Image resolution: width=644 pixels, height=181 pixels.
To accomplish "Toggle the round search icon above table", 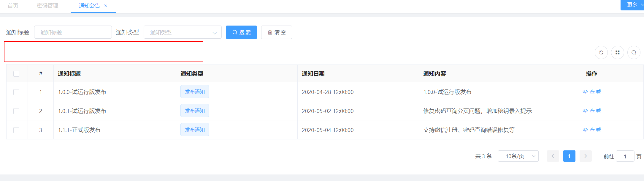I will [634, 53].
